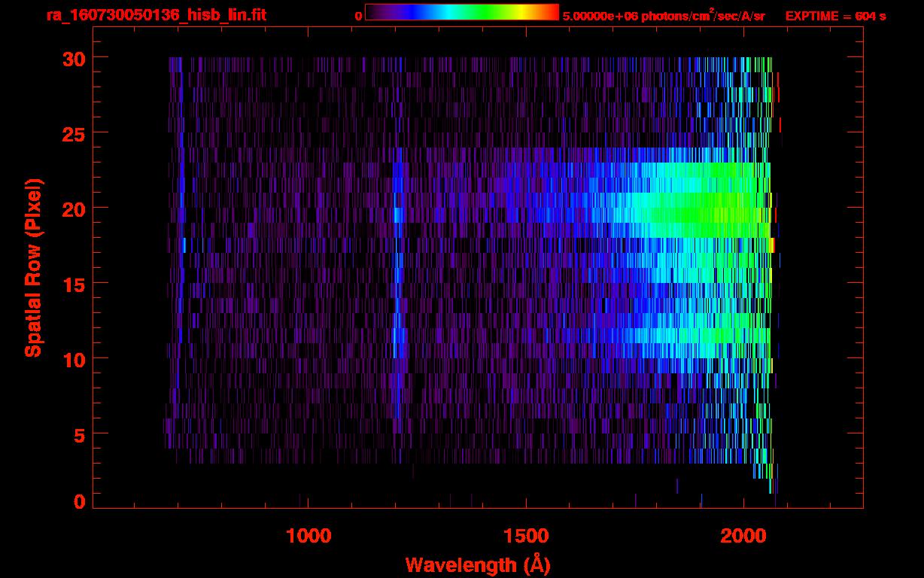This screenshot has height=578, width=924.
Task: Click the 1000 wavelength tick label
Action: point(309,535)
